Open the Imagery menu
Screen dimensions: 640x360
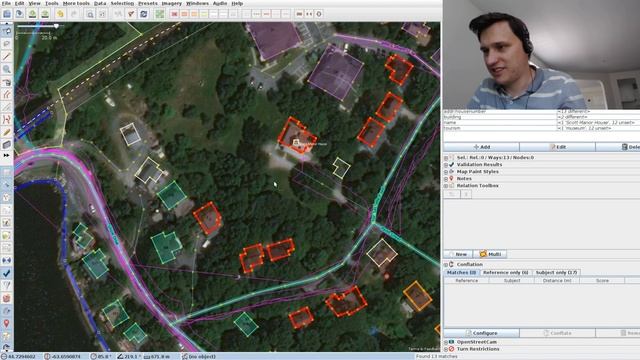(x=171, y=3)
